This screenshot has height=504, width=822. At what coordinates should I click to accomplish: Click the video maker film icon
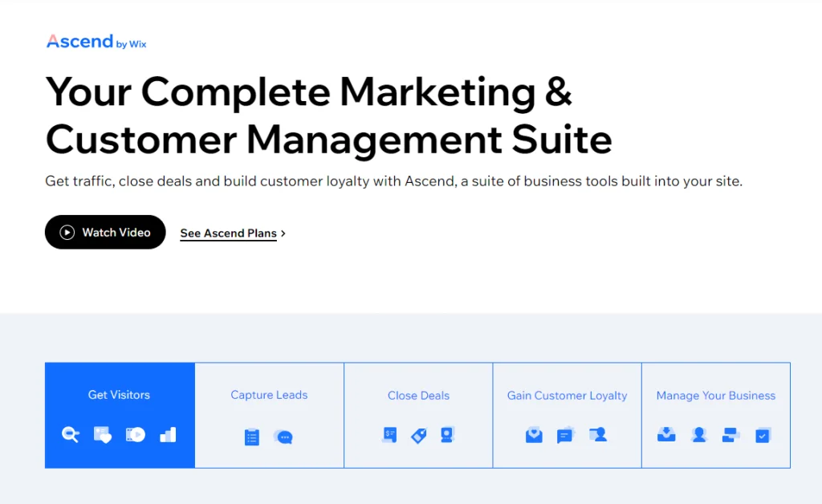[x=135, y=435]
